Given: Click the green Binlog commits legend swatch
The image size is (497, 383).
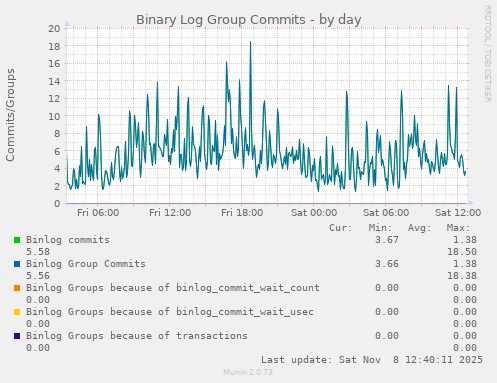Looking at the screenshot, I should pyautogui.click(x=17, y=240).
